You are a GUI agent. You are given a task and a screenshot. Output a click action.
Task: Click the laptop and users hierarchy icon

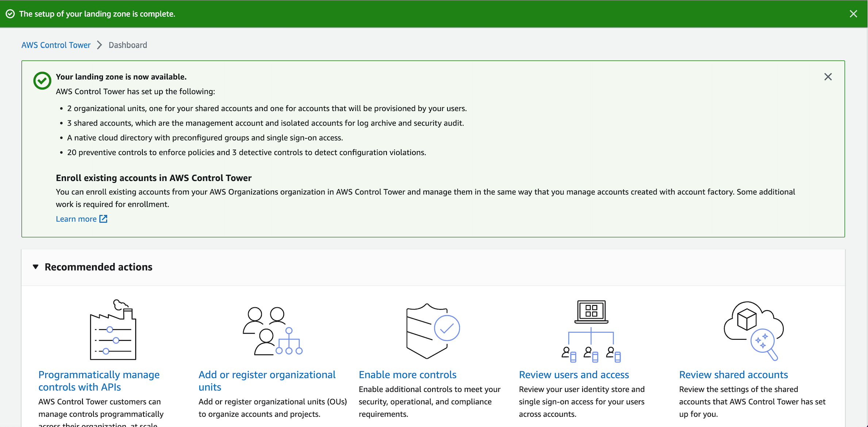coord(591,331)
